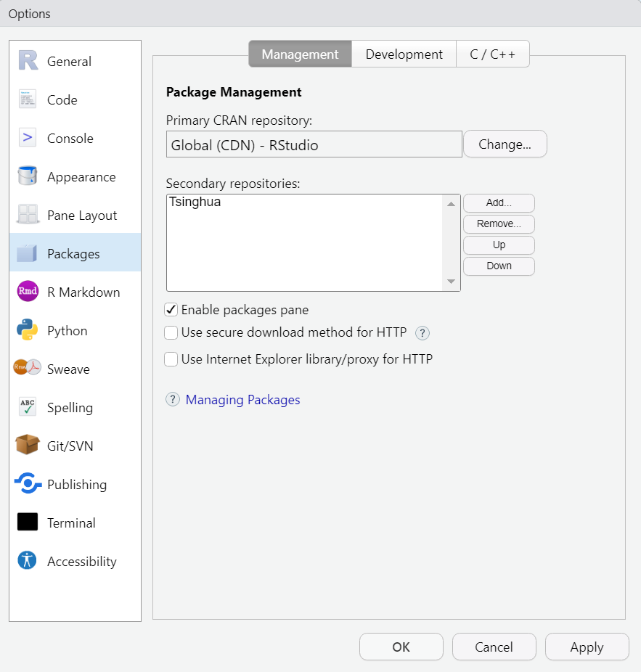Click Add... secondary repository button
641x672 pixels.
(499, 202)
